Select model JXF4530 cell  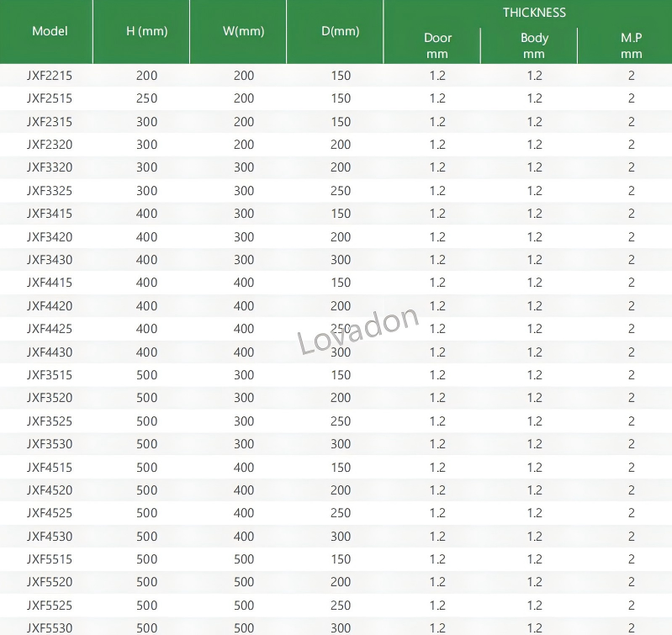tap(50, 537)
